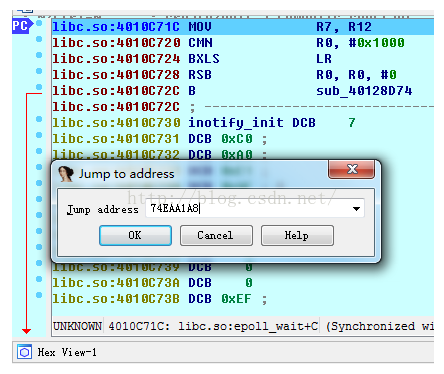Toggle breakpoint dot at 4010C73B

coord(39,295)
